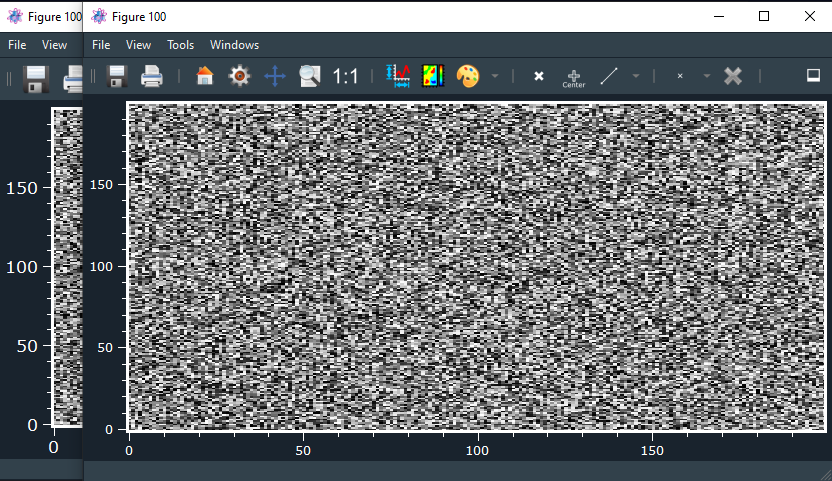832x481 pixels.
Task: Open View menu in front Figure 100 window
Action: click(x=138, y=45)
